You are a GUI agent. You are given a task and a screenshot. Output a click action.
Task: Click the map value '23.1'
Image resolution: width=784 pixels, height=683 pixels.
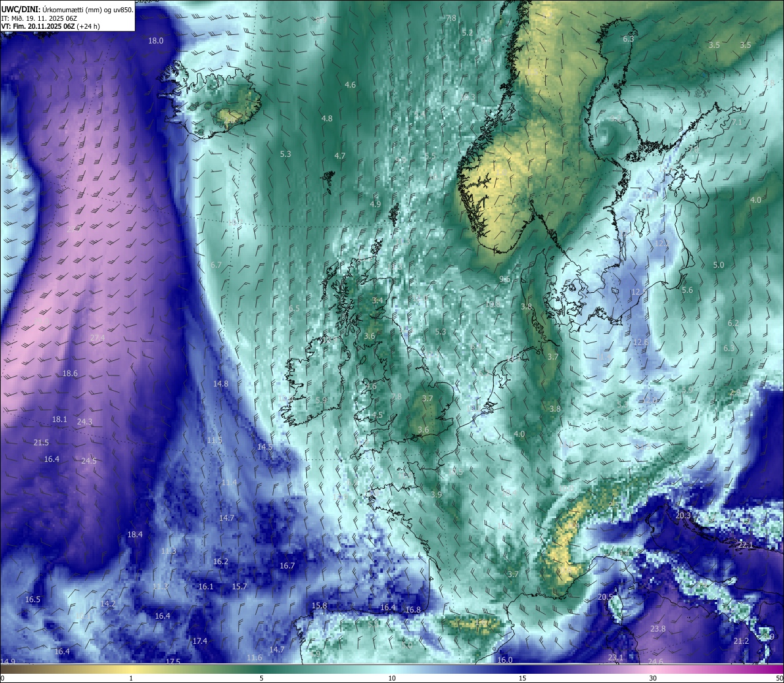click(x=616, y=658)
